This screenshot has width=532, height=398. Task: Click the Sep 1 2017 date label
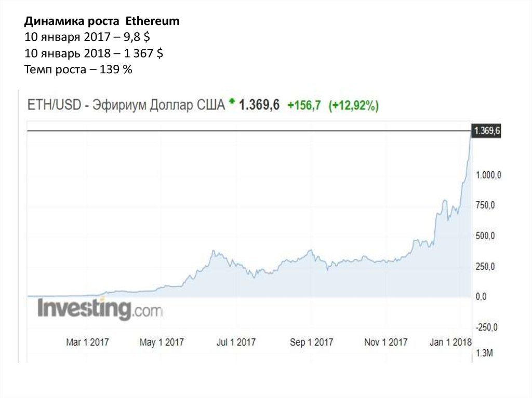pos(311,342)
